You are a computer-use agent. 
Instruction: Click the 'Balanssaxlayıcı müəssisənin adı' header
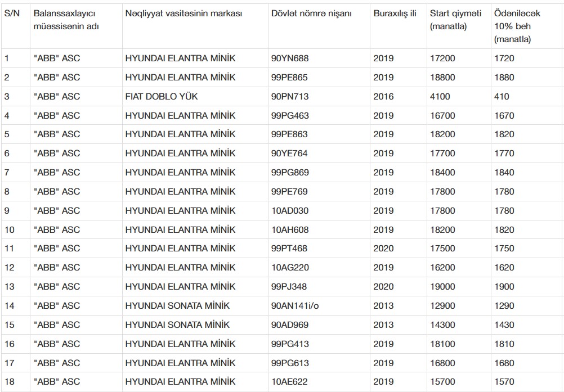pyautogui.click(x=66, y=20)
